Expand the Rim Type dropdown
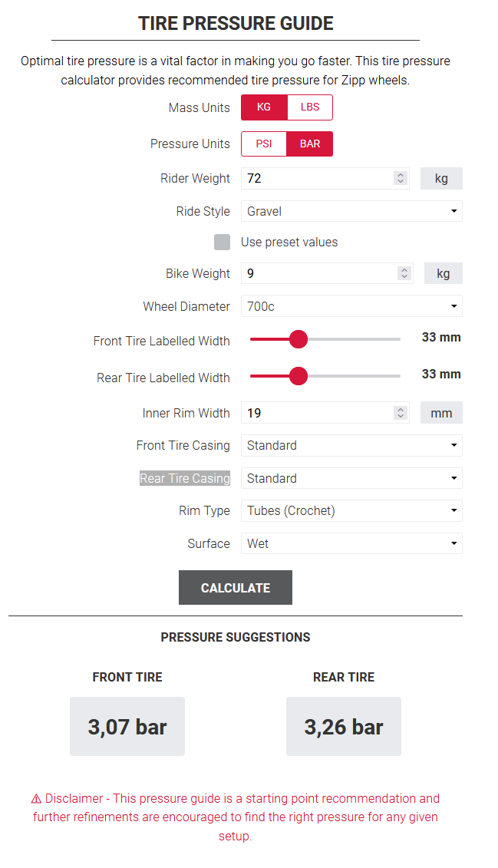 (x=351, y=510)
